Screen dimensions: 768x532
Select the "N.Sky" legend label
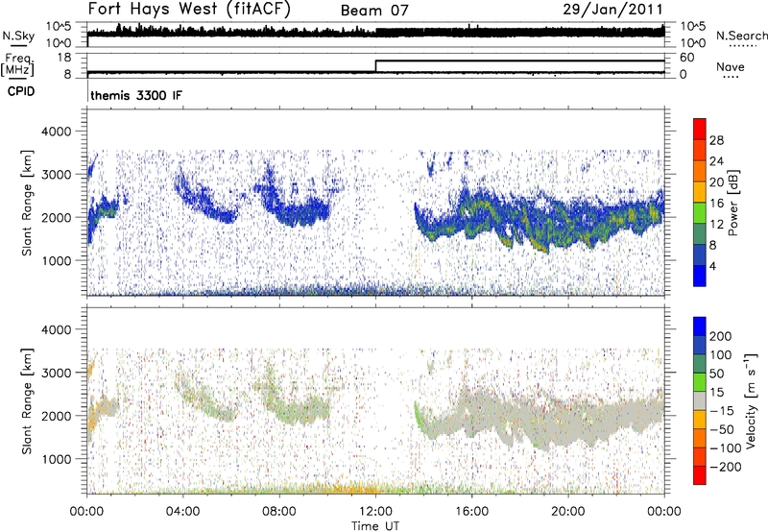18,36
